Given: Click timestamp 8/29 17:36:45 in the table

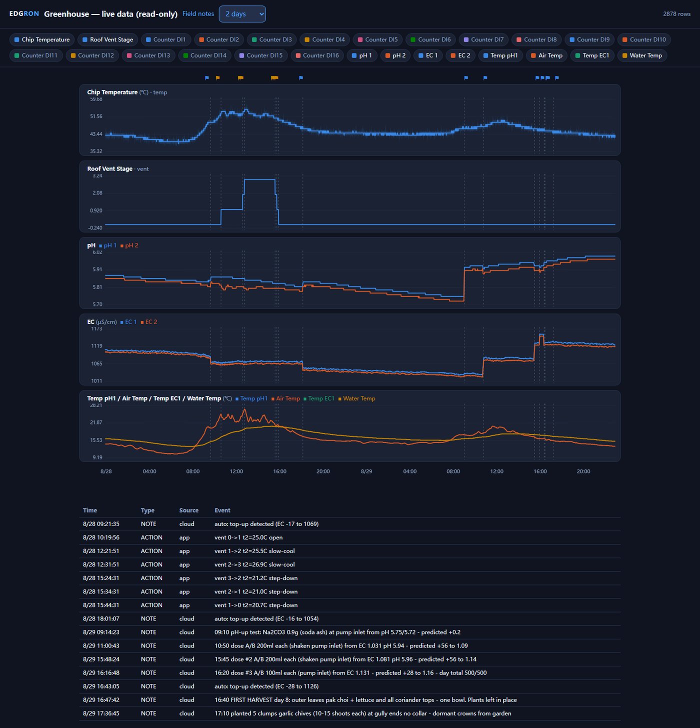Looking at the screenshot, I should pyautogui.click(x=101, y=713).
